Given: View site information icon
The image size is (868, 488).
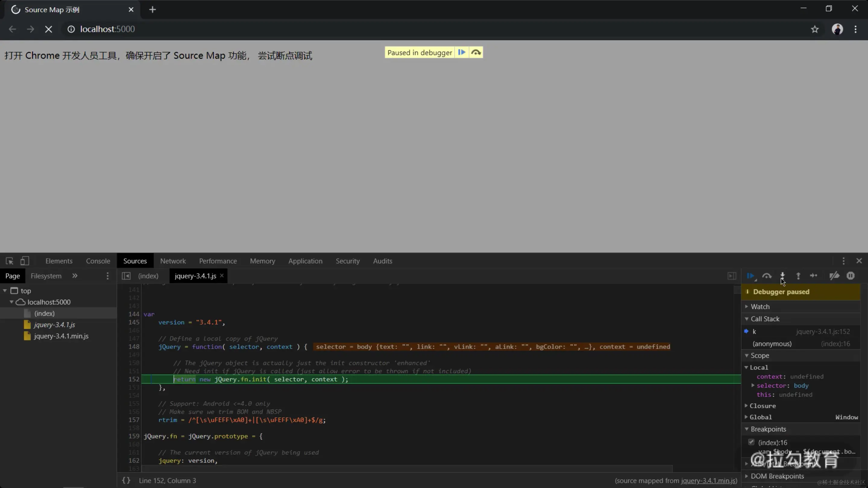Looking at the screenshot, I should pos(71,29).
